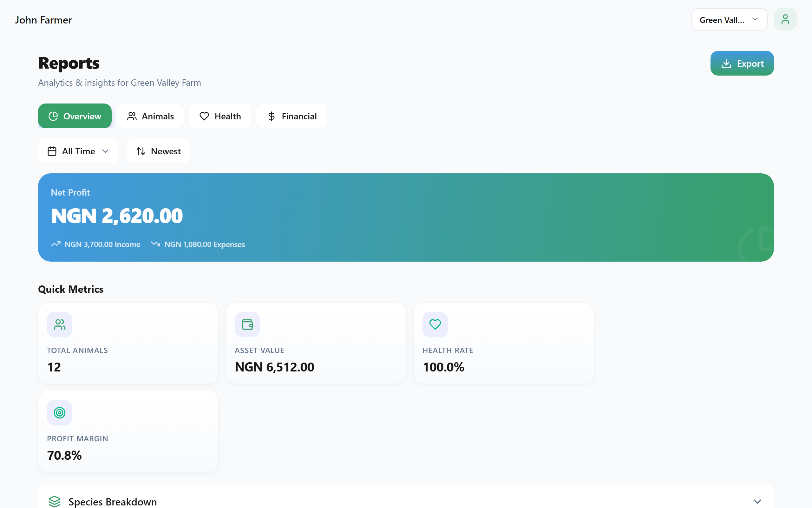Click the Asset Value wallet icon

click(x=247, y=324)
